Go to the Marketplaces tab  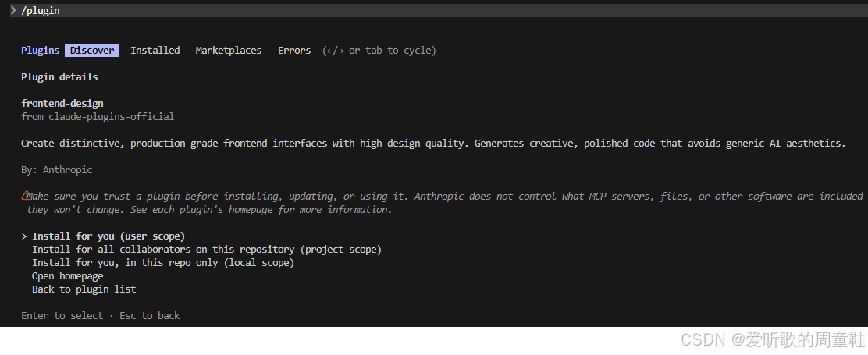(x=229, y=50)
